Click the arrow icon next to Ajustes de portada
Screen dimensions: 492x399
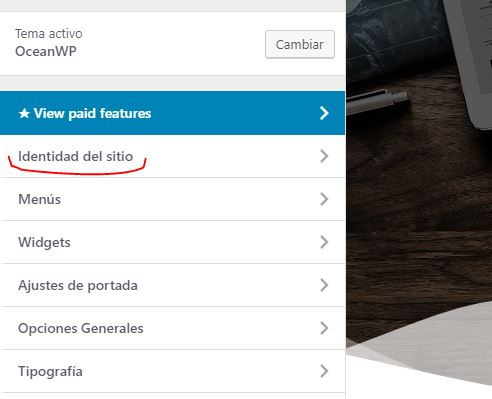[324, 285]
